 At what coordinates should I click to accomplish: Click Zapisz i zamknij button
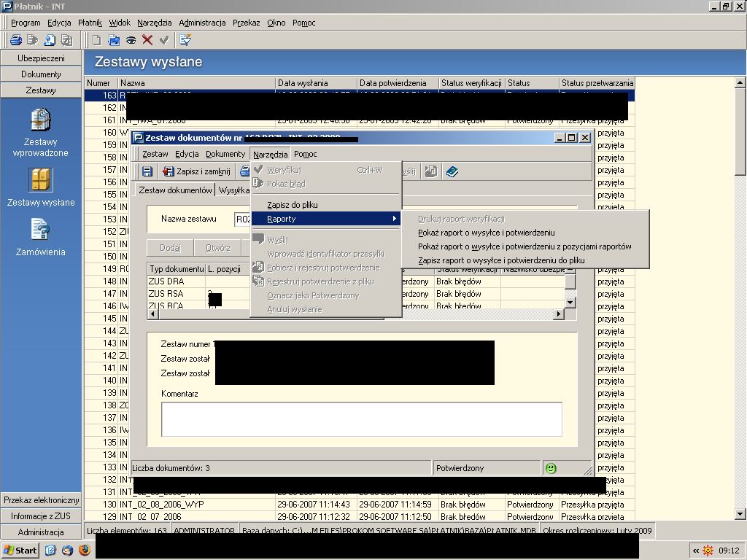[x=196, y=171]
